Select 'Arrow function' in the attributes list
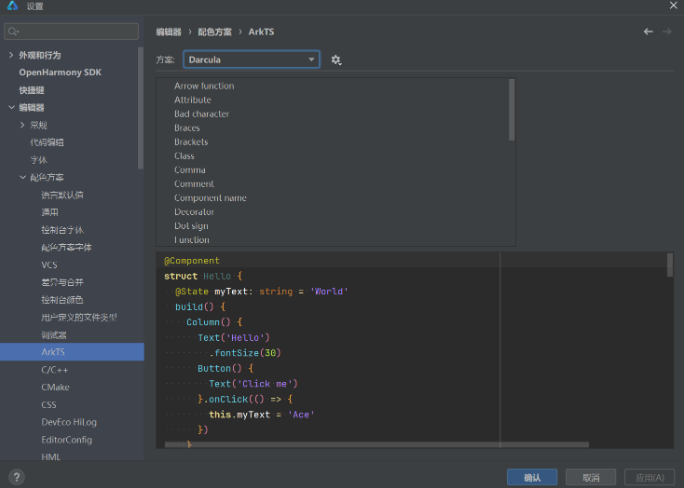684x488 pixels. (204, 86)
